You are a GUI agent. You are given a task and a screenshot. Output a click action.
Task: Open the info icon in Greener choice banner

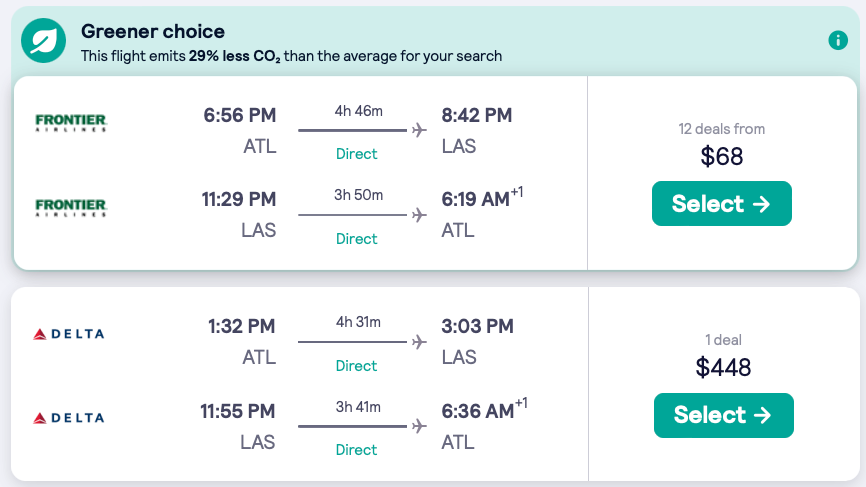pyautogui.click(x=838, y=41)
